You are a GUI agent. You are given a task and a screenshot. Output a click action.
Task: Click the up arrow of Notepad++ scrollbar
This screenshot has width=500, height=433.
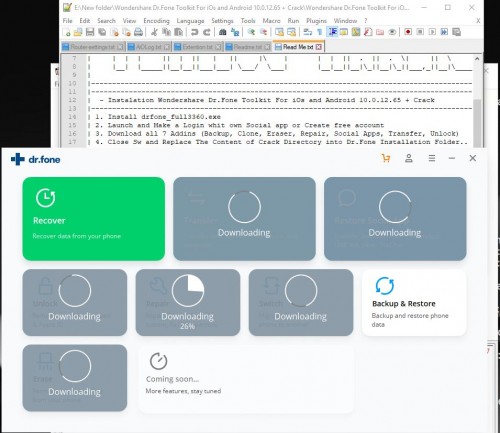pos(477,59)
